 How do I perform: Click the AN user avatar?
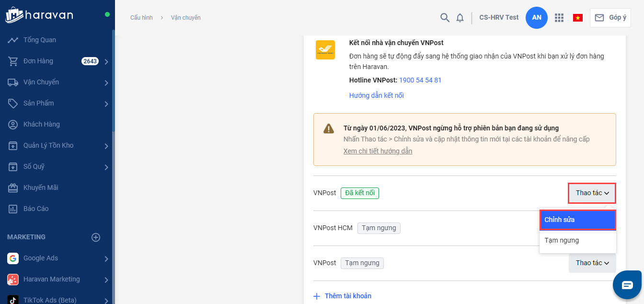pos(537,18)
